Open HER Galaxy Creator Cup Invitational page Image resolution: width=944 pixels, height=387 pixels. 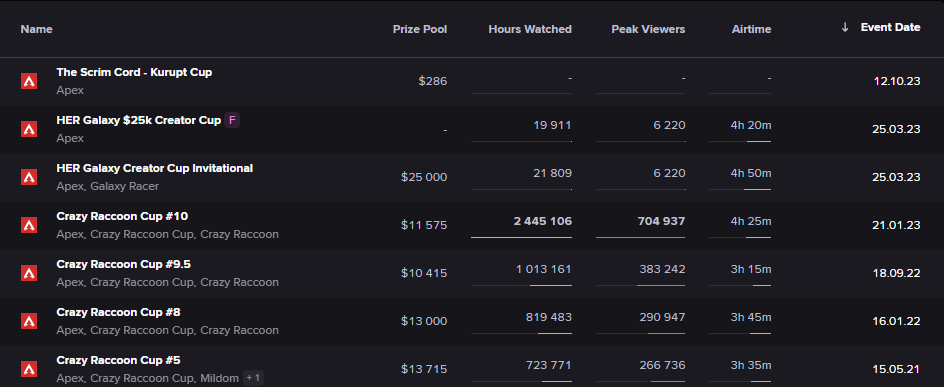155,169
